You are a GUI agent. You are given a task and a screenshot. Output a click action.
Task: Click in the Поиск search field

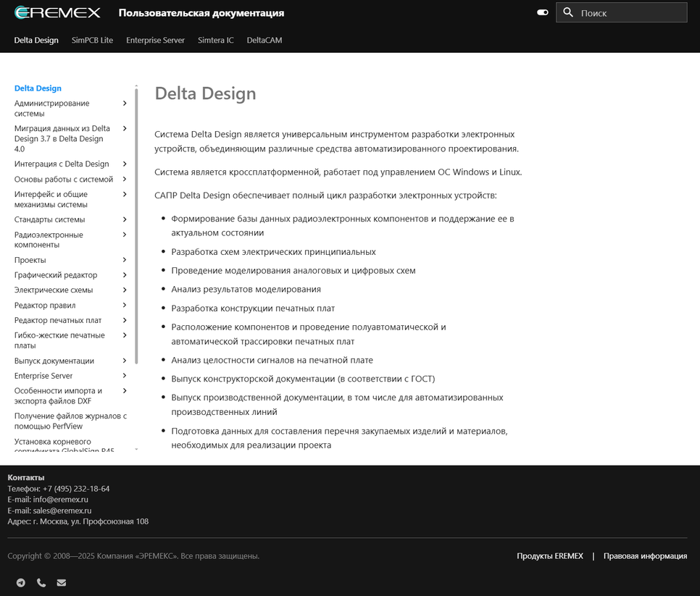coord(629,13)
